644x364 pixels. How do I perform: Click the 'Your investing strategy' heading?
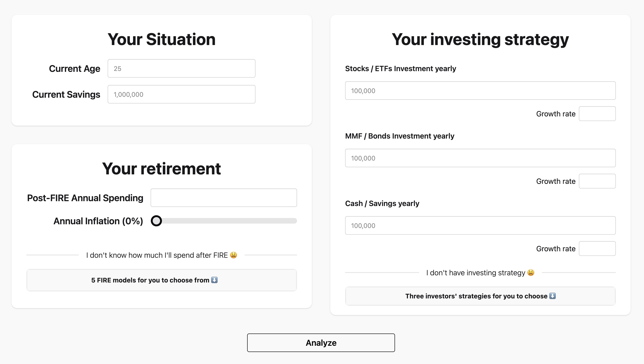tap(480, 39)
